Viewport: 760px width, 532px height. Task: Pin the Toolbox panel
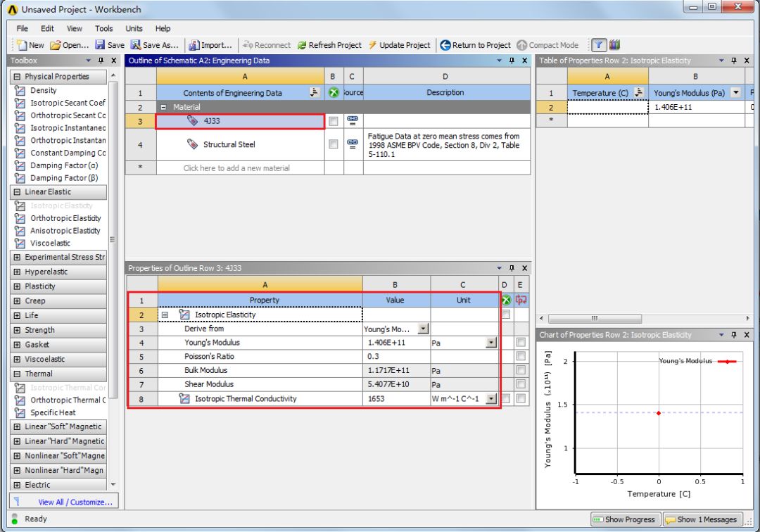tap(101, 61)
